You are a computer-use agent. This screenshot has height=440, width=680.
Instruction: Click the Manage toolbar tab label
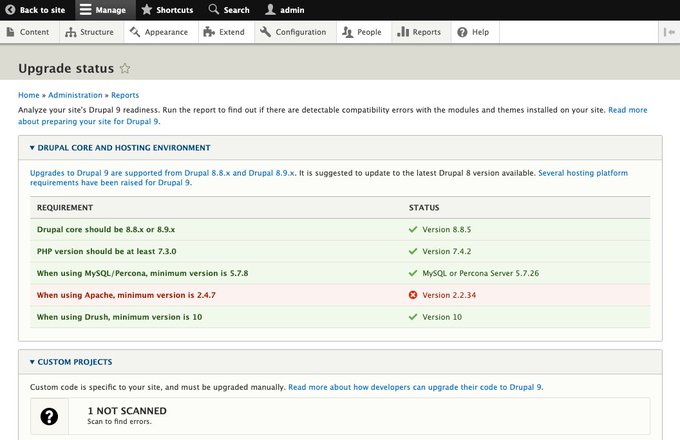pos(111,10)
